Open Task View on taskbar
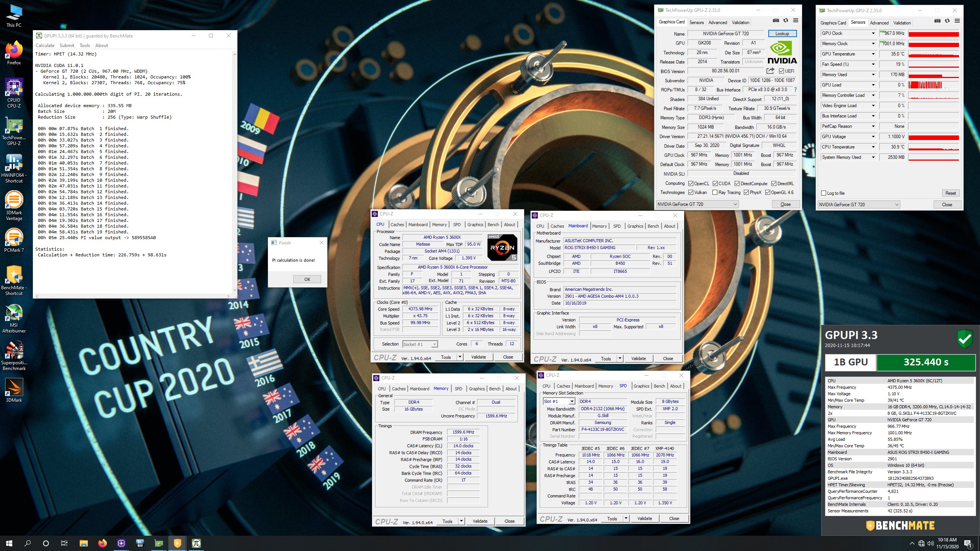 click(64, 543)
